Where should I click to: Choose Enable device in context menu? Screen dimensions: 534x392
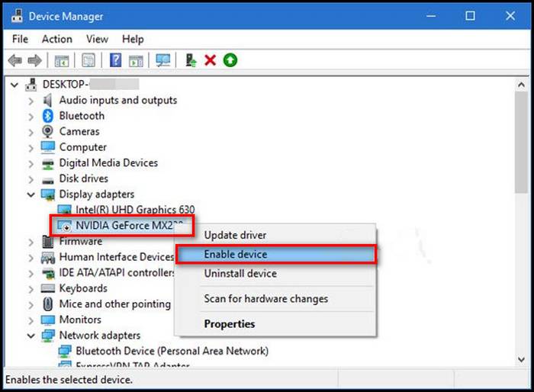point(276,254)
